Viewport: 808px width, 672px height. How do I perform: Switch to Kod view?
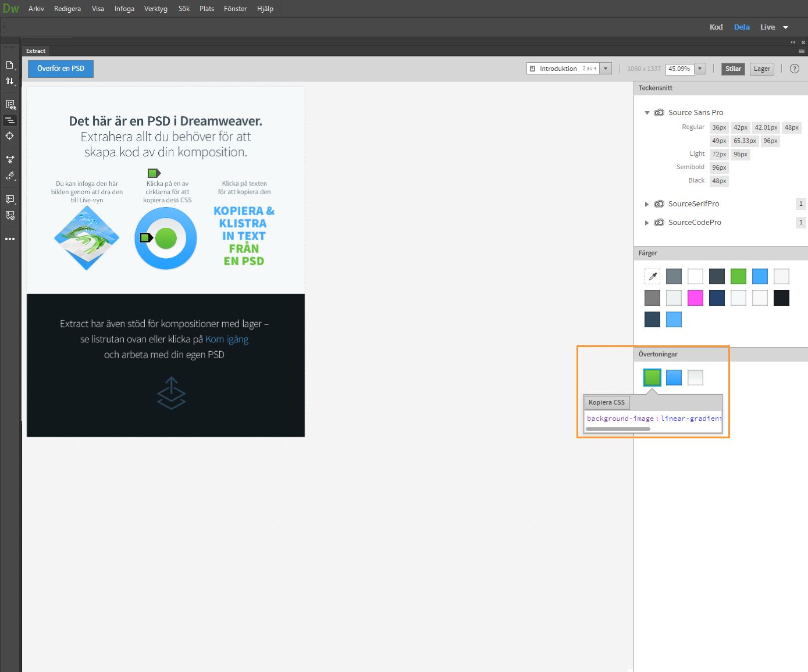(x=716, y=27)
